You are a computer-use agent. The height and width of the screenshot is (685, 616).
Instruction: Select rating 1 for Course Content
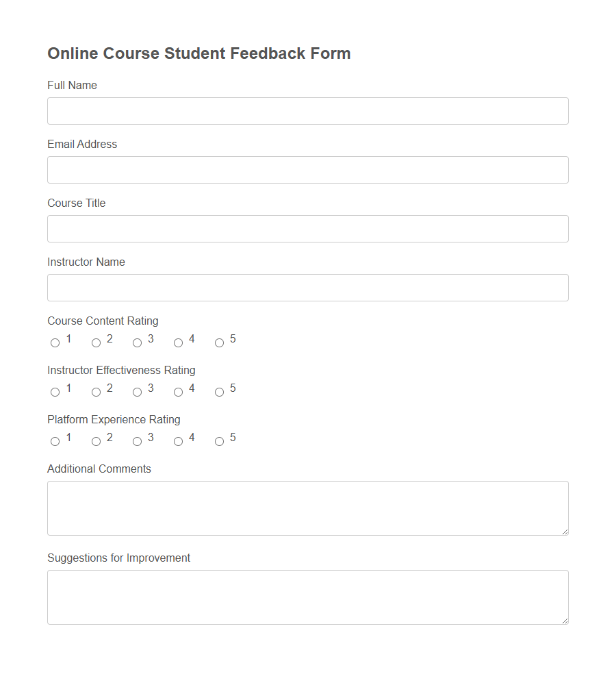55,342
